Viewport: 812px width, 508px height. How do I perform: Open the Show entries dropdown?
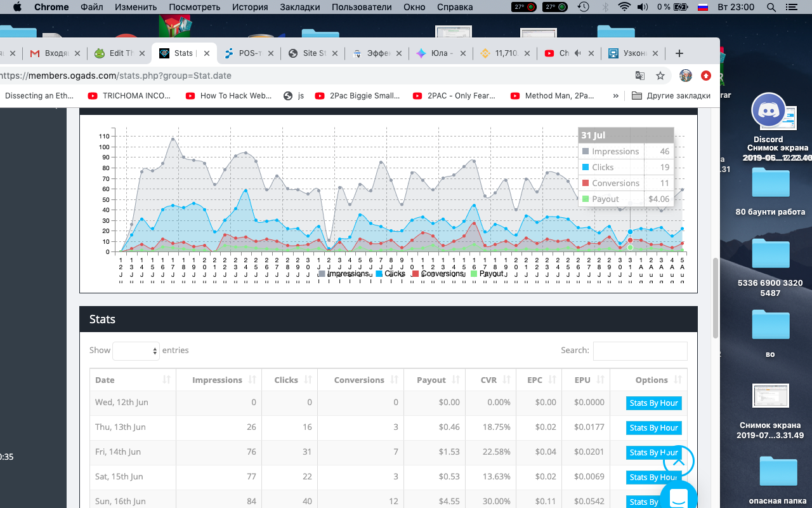(x=136, y=351)
